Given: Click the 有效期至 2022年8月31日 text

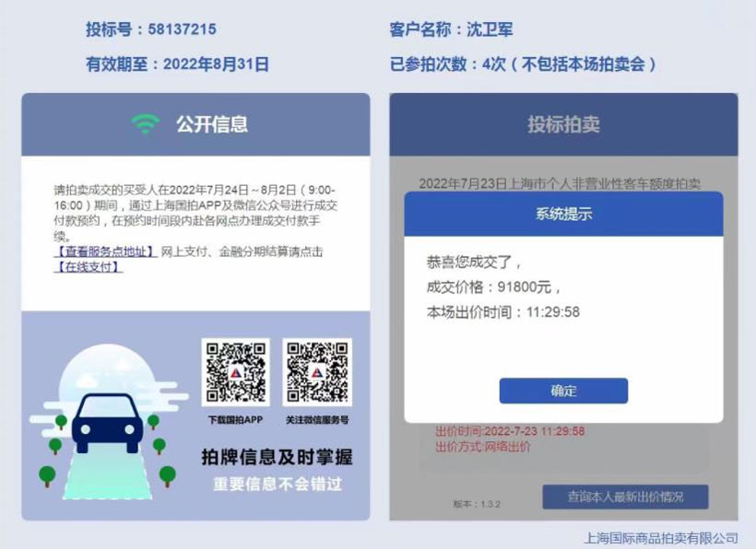Looking at the screenshot, I should tap(177, 64).
